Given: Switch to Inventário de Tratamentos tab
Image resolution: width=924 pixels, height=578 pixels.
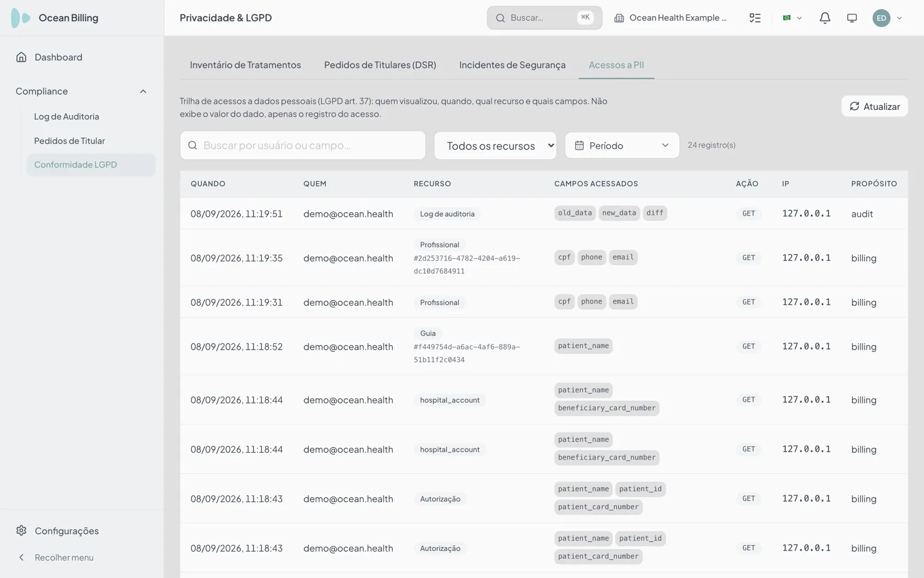Looking at the screenshot, I should pyautogui.click(x=245, y=65).
